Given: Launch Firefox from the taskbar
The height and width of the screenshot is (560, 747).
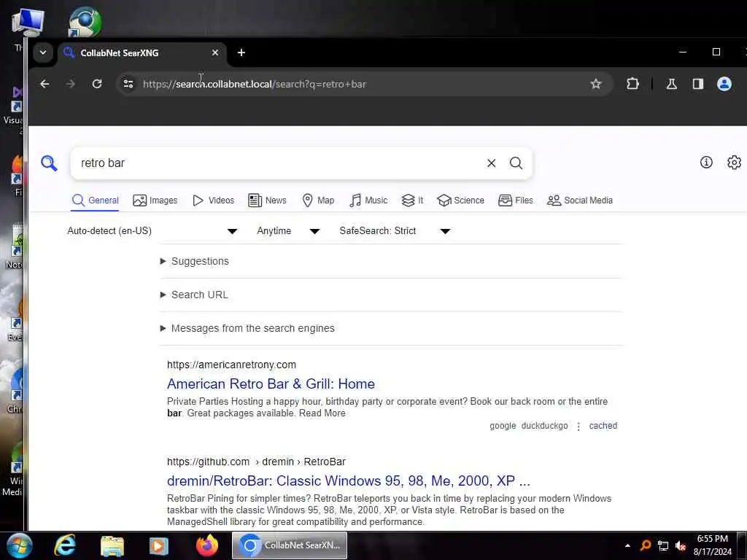Looking at the screenshot, I should (x=206, y=545).
